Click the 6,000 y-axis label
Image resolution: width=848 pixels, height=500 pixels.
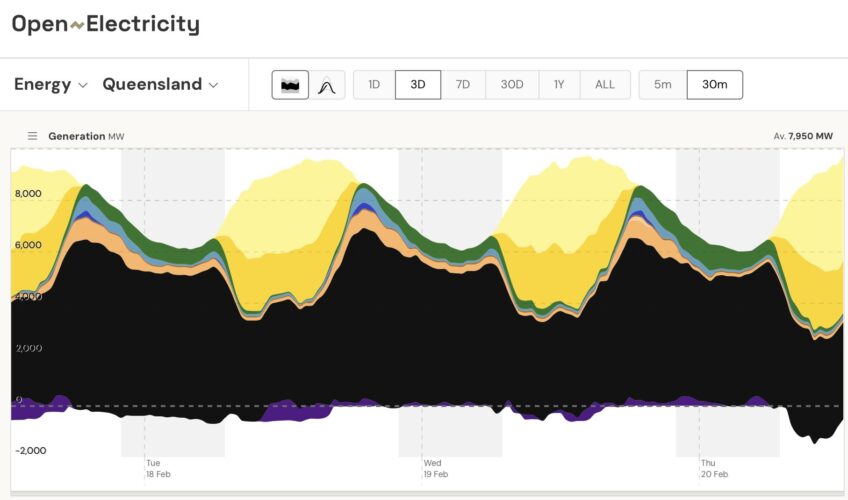coord(28,245)
